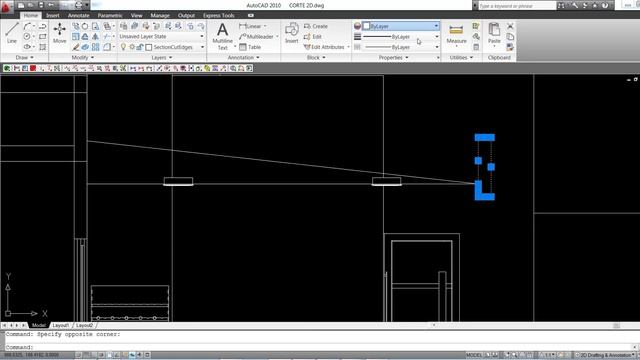The width and height of the screenshot is (640, 360).
Task: Click the lineweight icon in Properties panel
Action: (358, 37)
